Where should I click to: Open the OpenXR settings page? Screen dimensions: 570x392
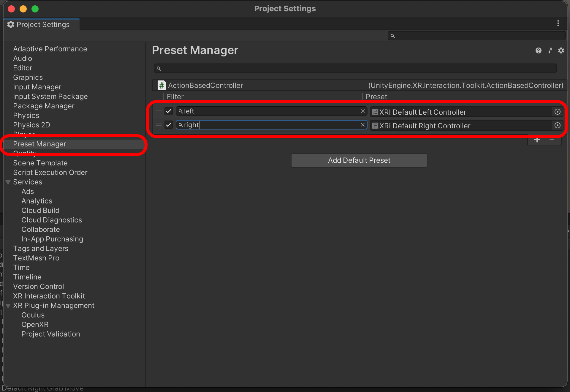click(35, 325)
